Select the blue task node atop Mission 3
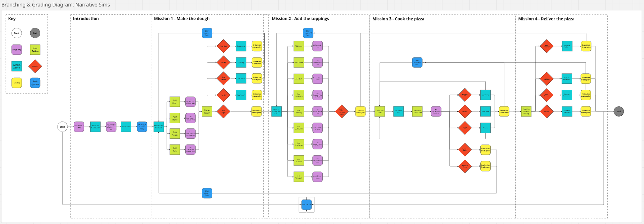Viewport: 644px width, 224px height. click(x=417, y=63)
